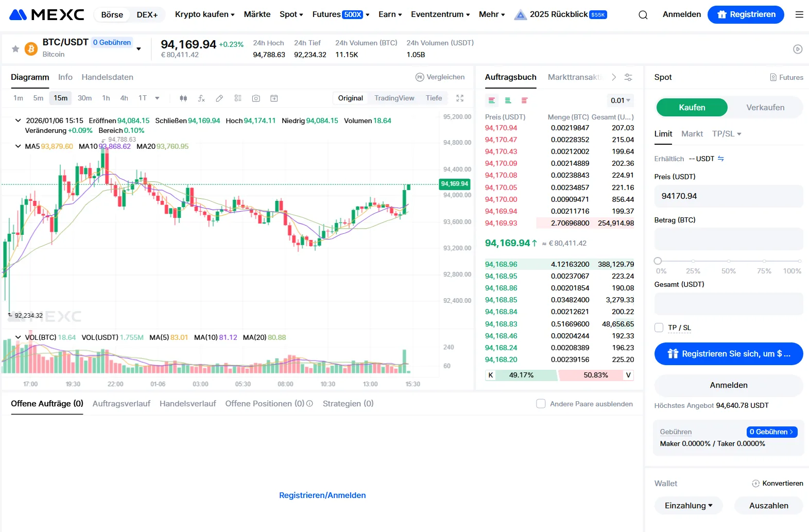Open the TP/SL order type dropdown

727,134
